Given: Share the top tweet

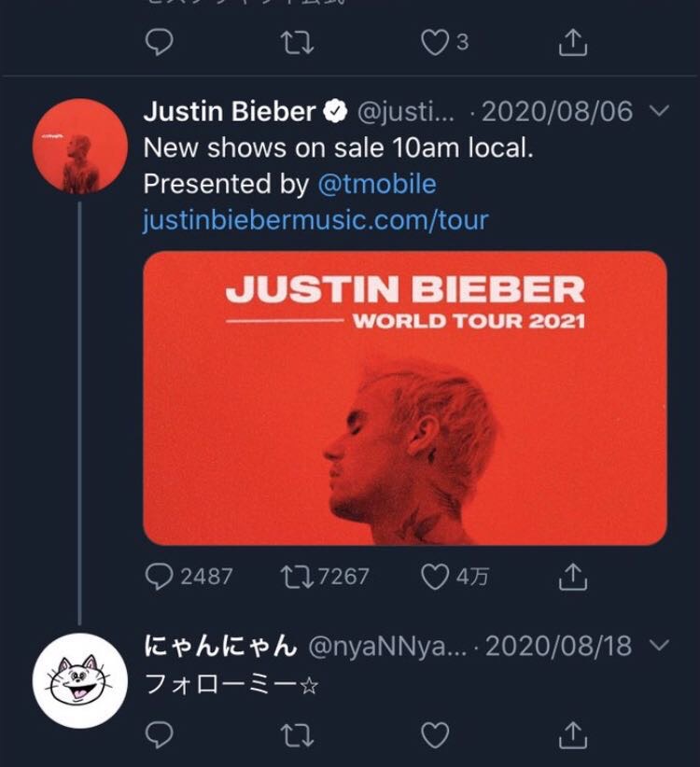Looking at the screenshot, I should pyautogui.click(x=572, y=43).
